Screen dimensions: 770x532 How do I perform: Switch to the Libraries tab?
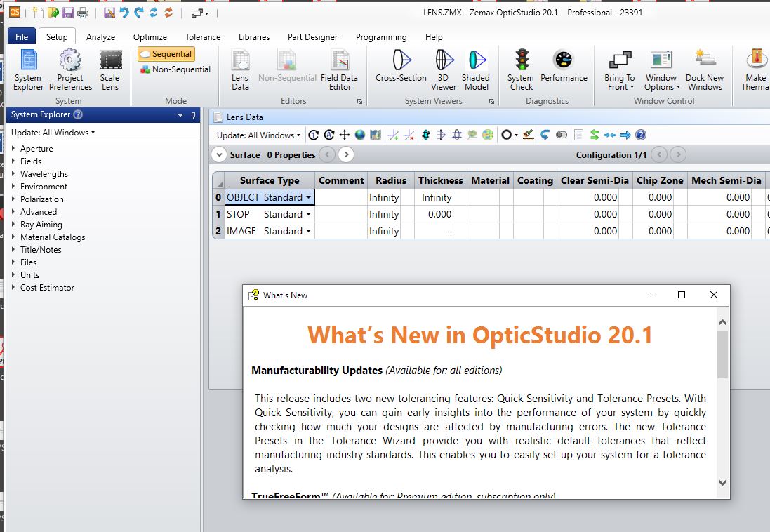[x=254, y=36]
